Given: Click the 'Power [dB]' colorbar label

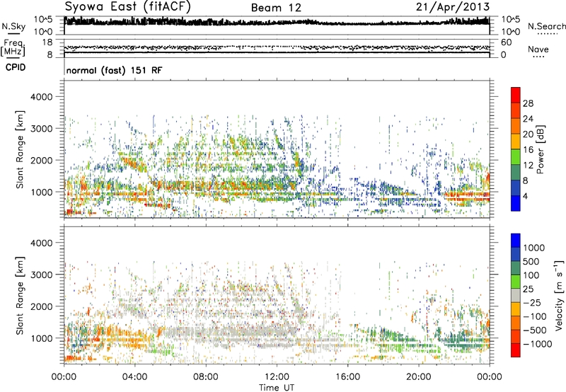Looking at the screenshot, I should tap(540, 149).
